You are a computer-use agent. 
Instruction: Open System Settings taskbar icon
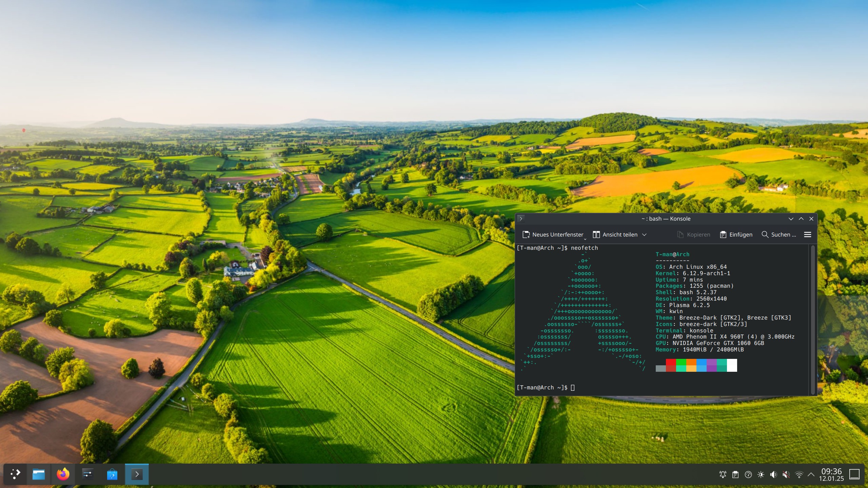coord(87,474)
